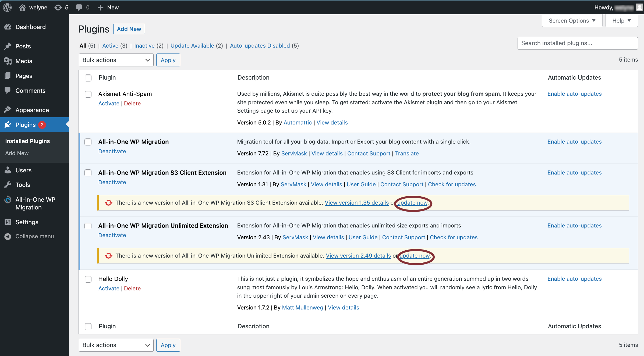This screenshot has height=356, width=644.
Task: Enable auto-updates for Hello Dolly
Action: [575, 279]
